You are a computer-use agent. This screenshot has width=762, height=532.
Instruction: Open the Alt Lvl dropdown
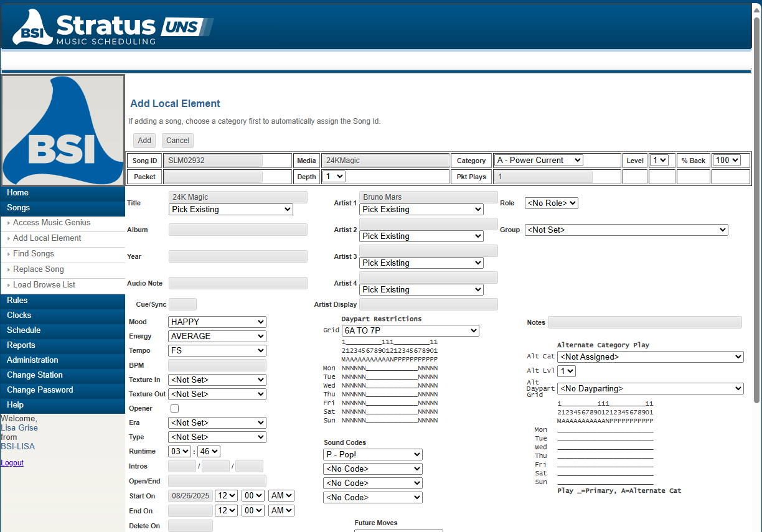[x=567, y=371]
